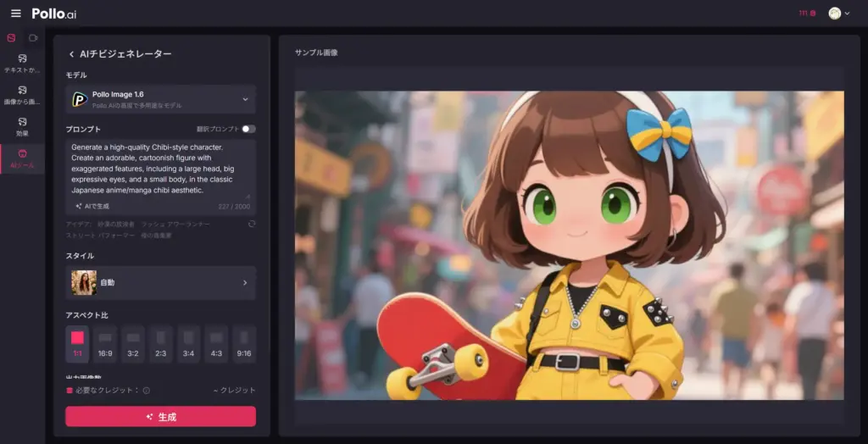Click the Pollo Image model logo
868x444 pixels.
pyautogui.click(x=80, y=100)
